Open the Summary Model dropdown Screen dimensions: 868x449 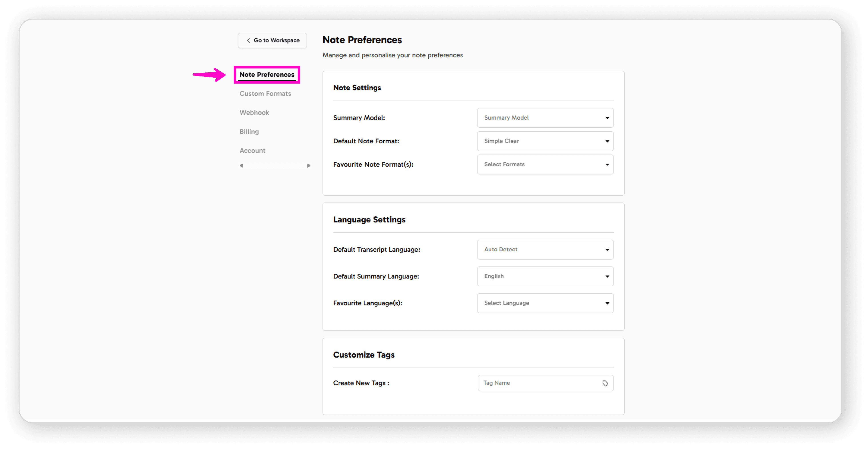click(545, 118)
